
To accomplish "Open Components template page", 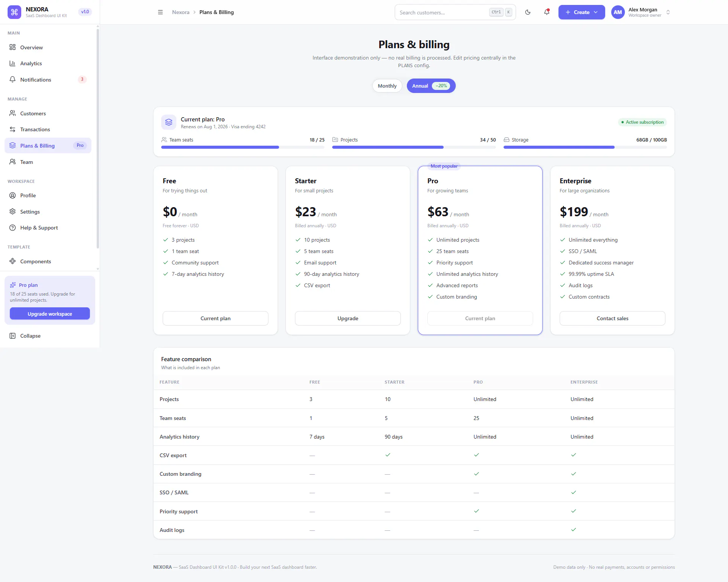I will pyautogui.click(x=48, y=261).
